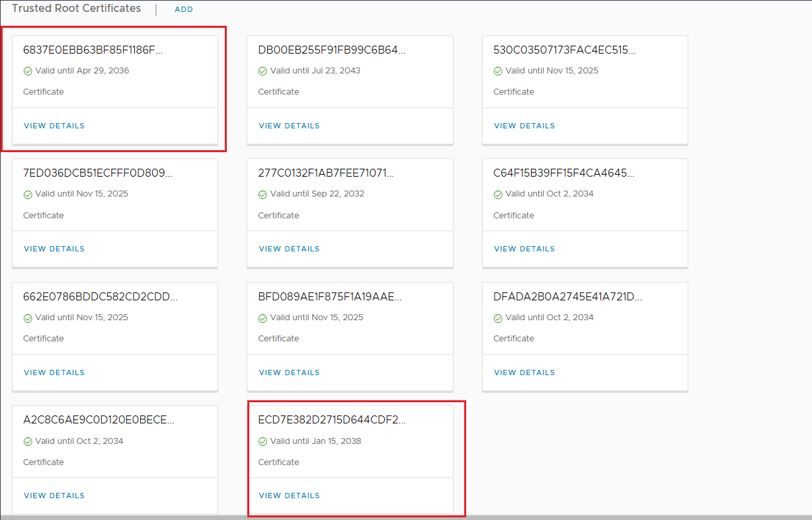View details of certificate 530C03507173FAC4EC515
This screenshot has width=812, height=520.
[x=524, y=126]
